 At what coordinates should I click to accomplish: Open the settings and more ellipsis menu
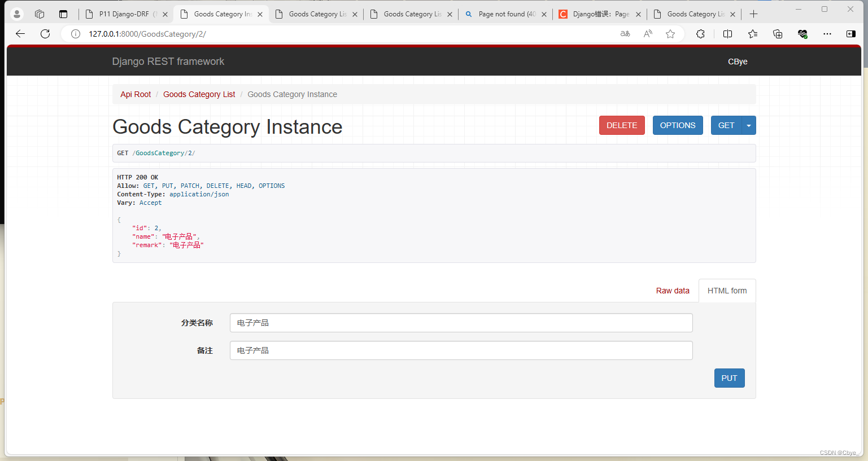[x=827, y=34]
